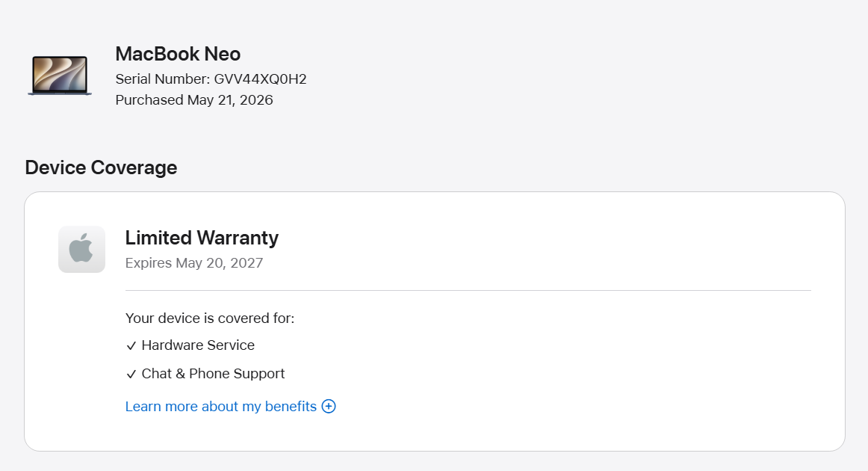The height and width of the screenshot is (471, 868).
Task: Expand benefits using the plus circle icon
Action: (329, 406)
